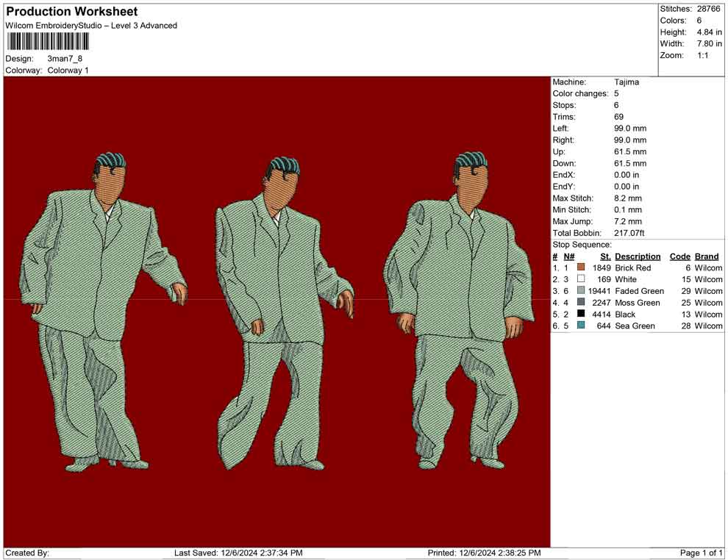Select the White color swatch

pos(581,280)
